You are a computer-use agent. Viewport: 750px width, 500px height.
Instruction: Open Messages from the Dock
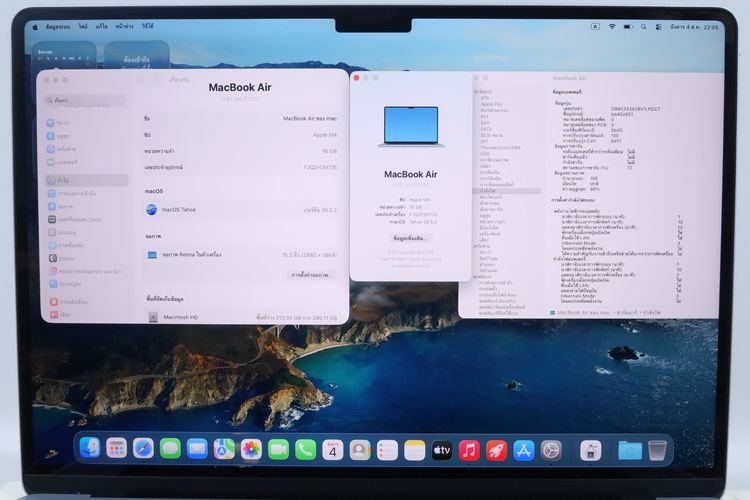170,449
